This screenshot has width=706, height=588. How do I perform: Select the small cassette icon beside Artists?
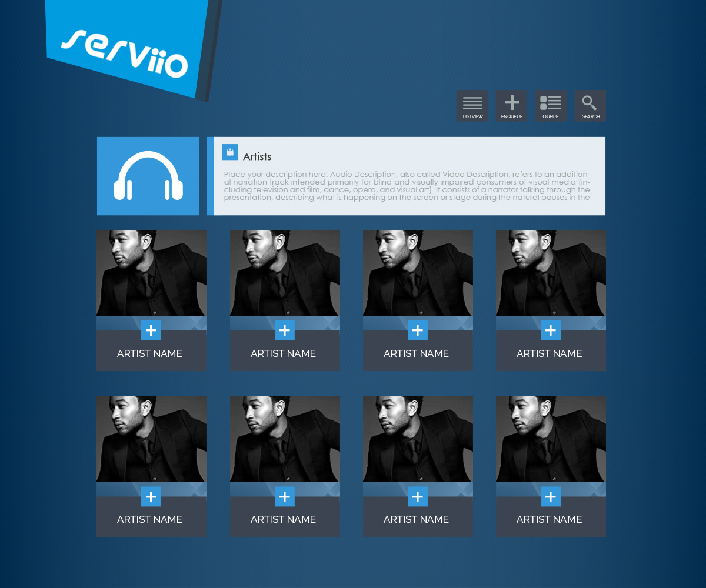pos(229,152)
